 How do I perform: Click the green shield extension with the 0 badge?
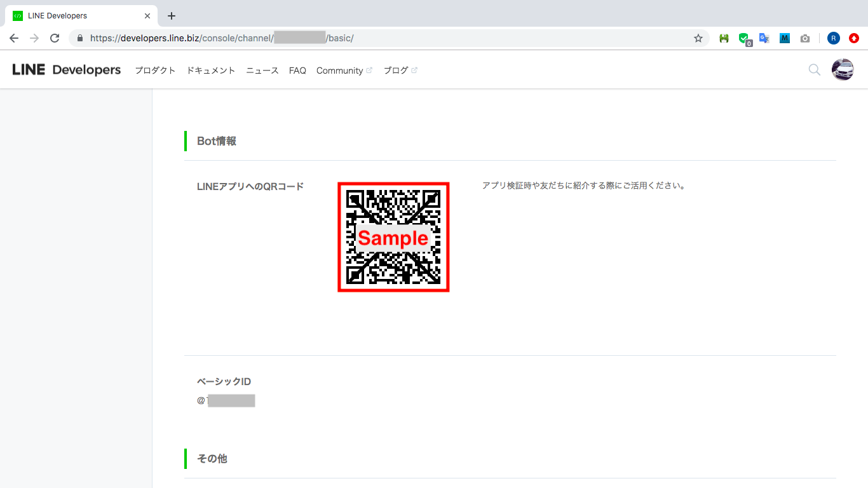click(744, 39)
